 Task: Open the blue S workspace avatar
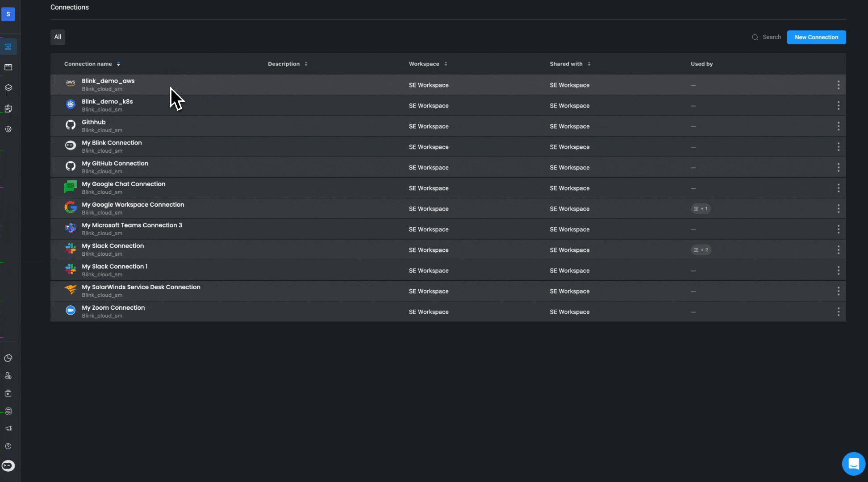tap(8, 14)
